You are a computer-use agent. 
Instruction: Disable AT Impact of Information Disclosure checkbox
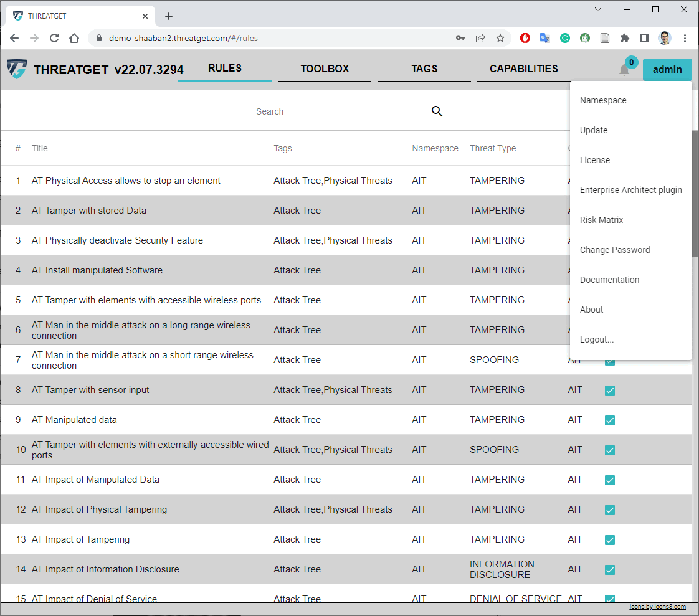click(x=609, y=569)
